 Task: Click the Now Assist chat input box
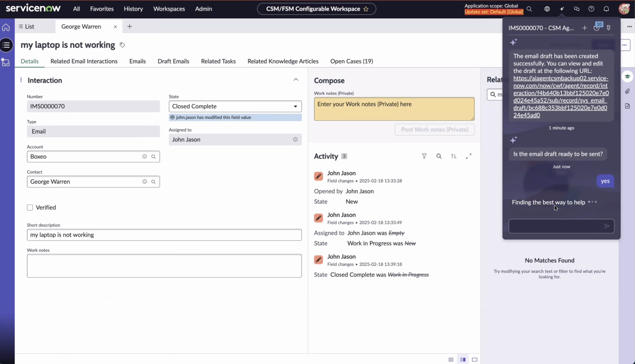561,226
